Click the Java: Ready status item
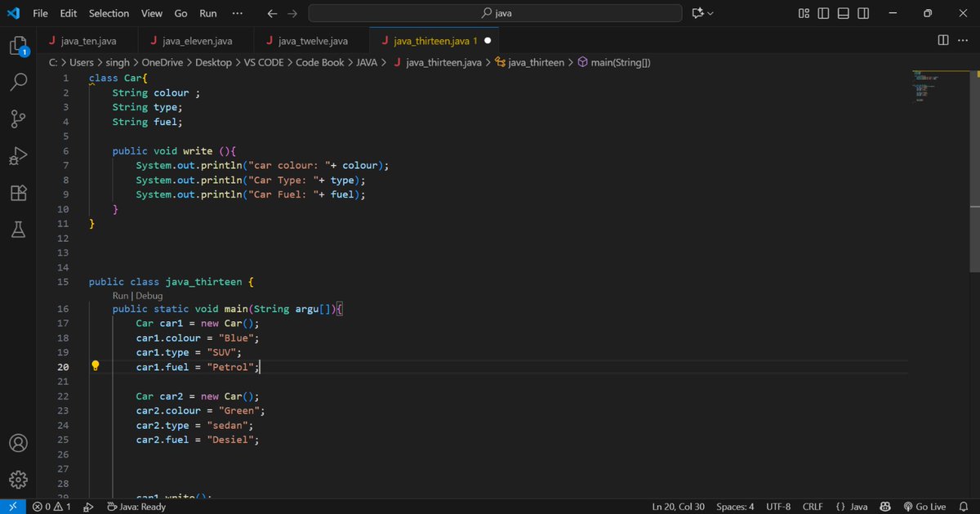This screenshot has height=514, width=980. click(136, 507)
